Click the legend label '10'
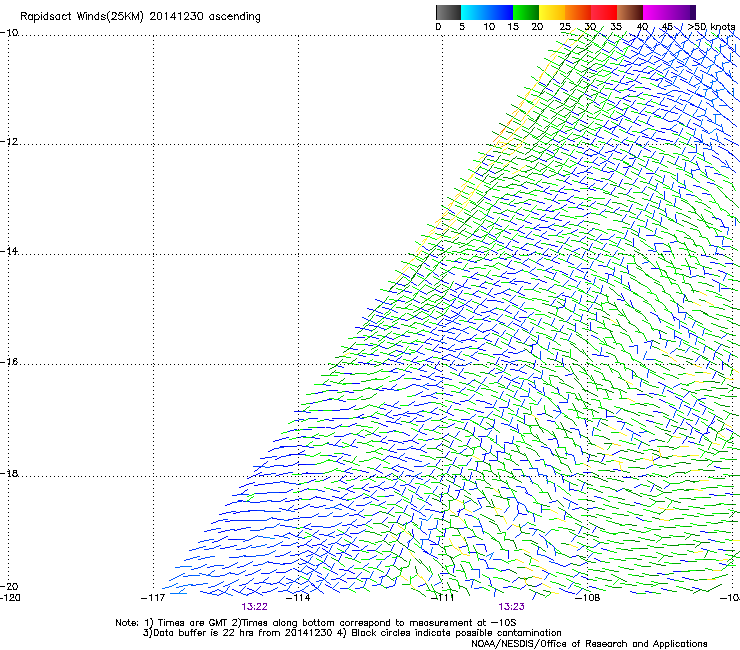Screen dimensions: 740x650 pyautogui.click(x=489, y=27)
